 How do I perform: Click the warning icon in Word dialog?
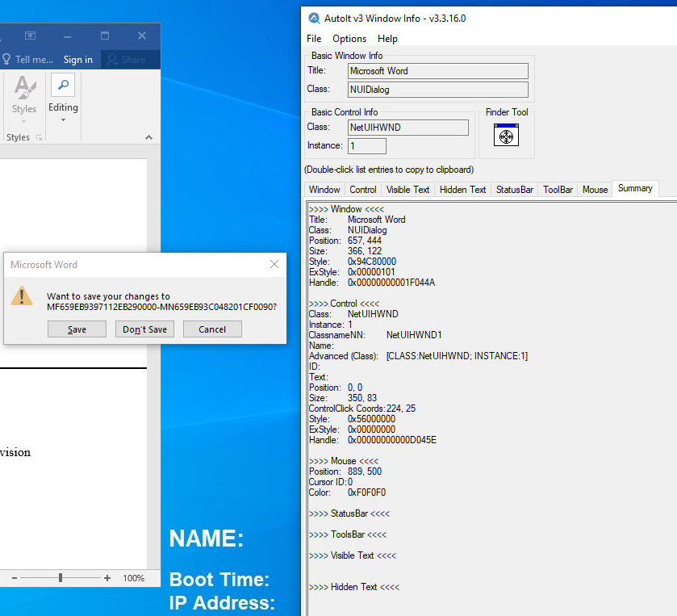pyautogui.click(x=22, y=296)
